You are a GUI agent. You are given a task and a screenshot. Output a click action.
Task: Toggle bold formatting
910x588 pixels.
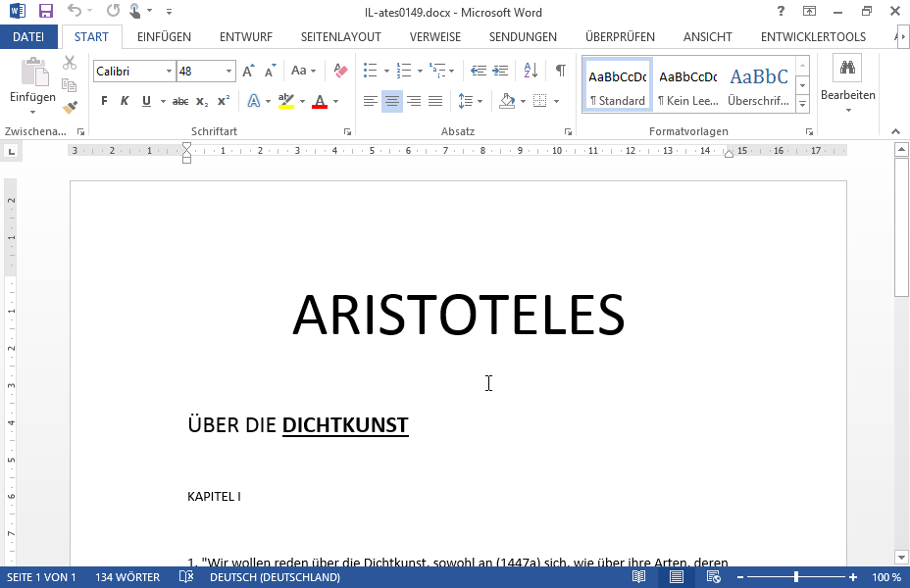click(x=104, y=102)
